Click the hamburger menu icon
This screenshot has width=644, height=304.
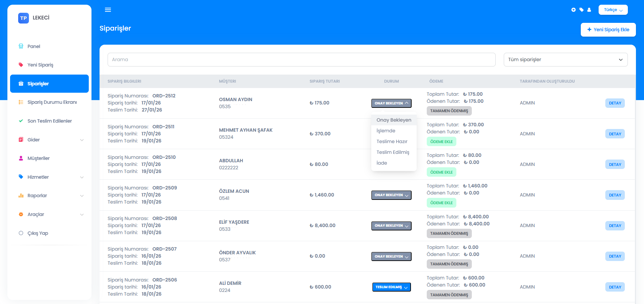point(108,10)
